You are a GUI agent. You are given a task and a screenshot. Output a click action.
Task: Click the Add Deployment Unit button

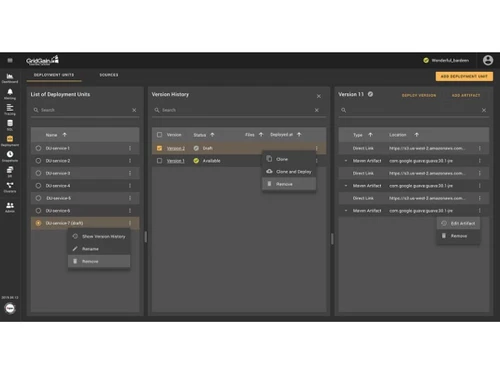(464, 76)
